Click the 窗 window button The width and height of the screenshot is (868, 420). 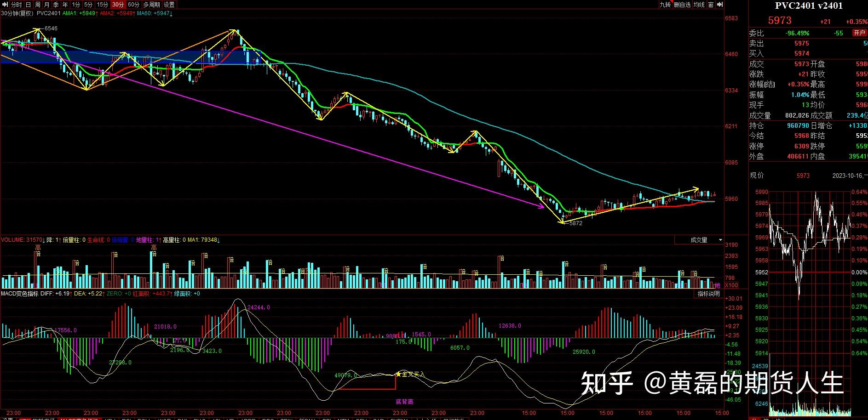click(x=711, y=5)
